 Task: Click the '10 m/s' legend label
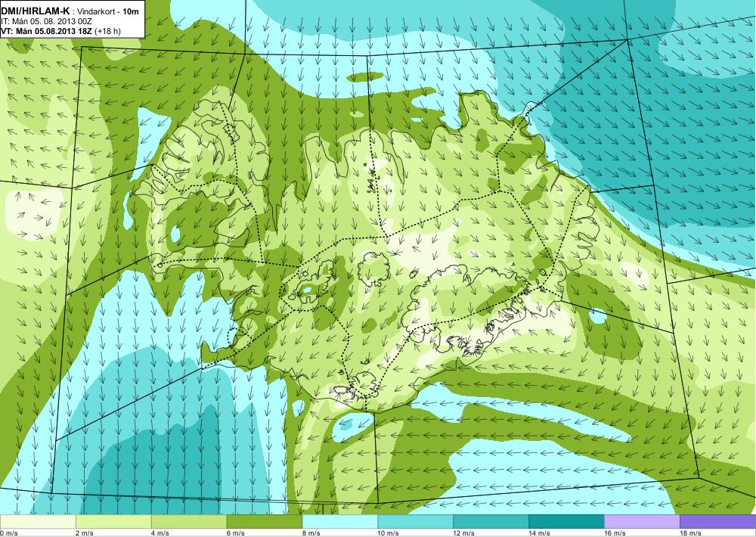tap(388, 533)
